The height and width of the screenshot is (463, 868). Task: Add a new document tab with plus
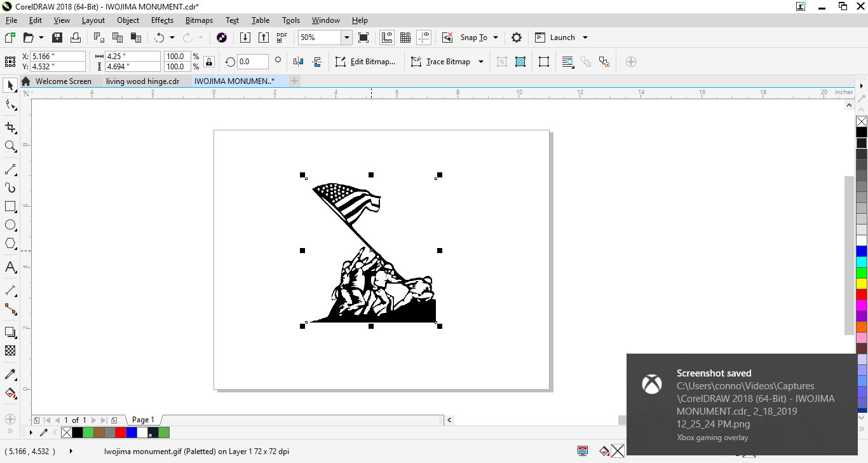tap(294, 81)
